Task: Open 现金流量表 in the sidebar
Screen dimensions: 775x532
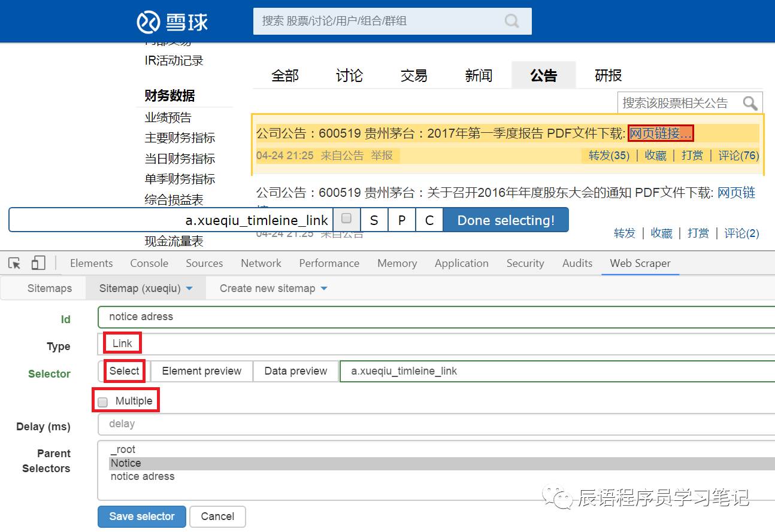Action: [174, 241]
